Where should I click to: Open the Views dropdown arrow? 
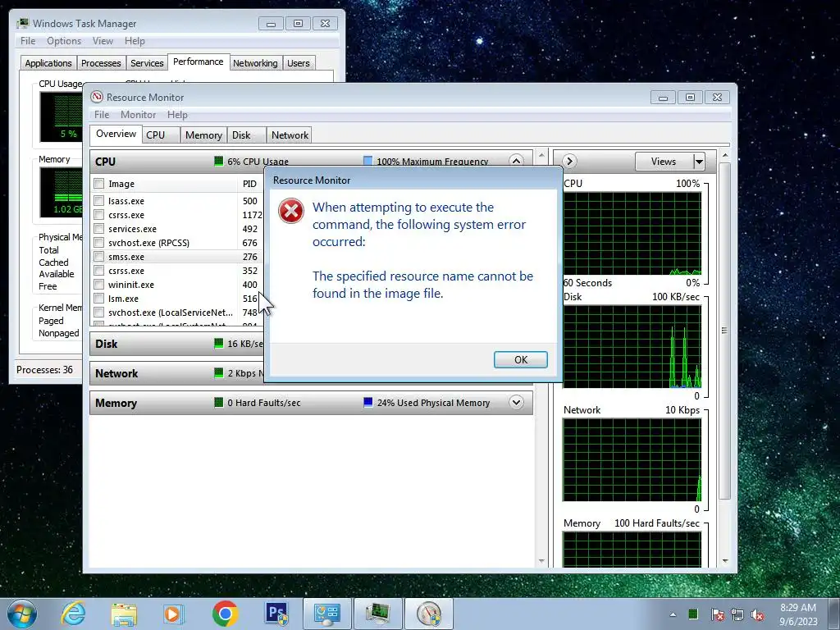click(699, 162)
